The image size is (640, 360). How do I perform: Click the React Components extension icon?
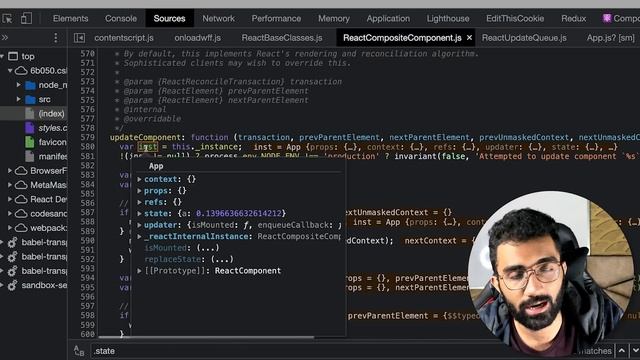coord(607,18)
